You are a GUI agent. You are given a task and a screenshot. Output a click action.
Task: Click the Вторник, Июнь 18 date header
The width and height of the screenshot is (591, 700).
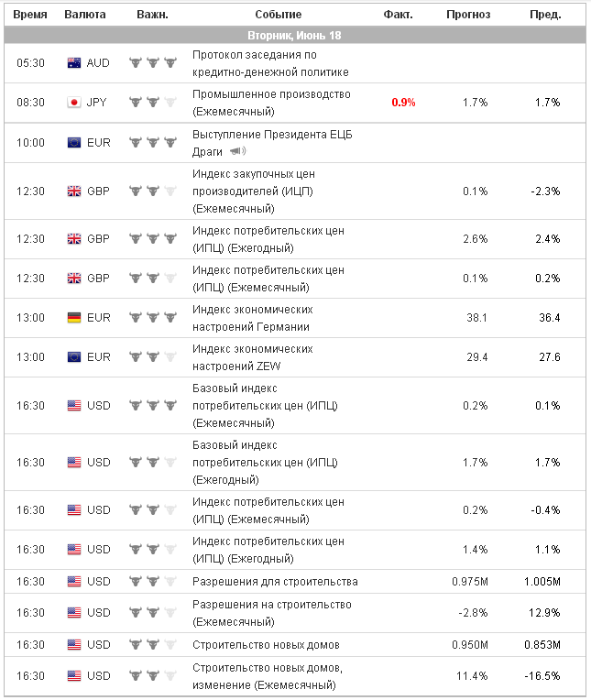[x=295, y=36]
